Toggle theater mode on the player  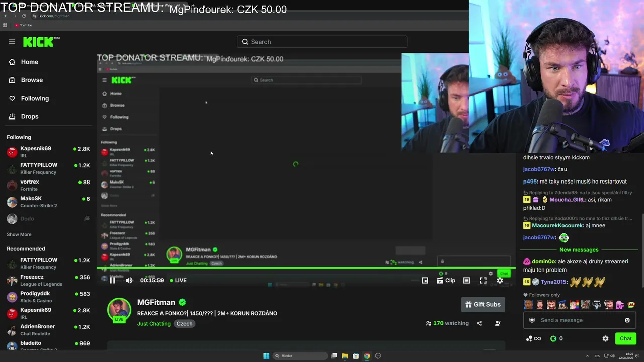466,280
